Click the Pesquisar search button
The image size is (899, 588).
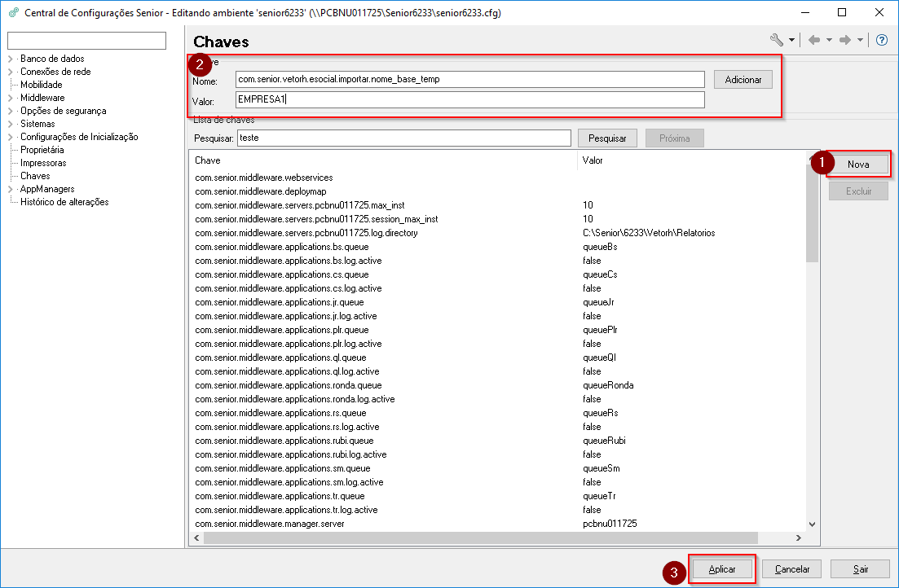pos(606,138)
